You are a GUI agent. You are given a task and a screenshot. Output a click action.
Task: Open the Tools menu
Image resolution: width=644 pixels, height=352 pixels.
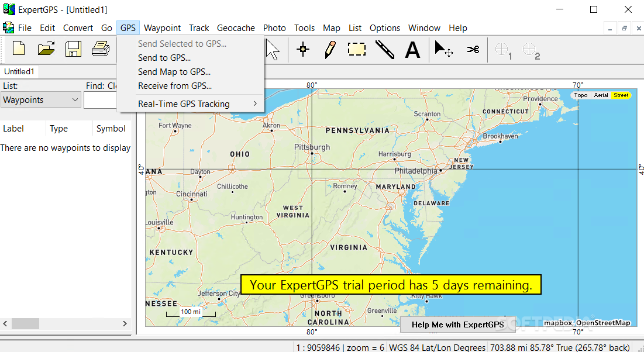click(x=304, y=28)
